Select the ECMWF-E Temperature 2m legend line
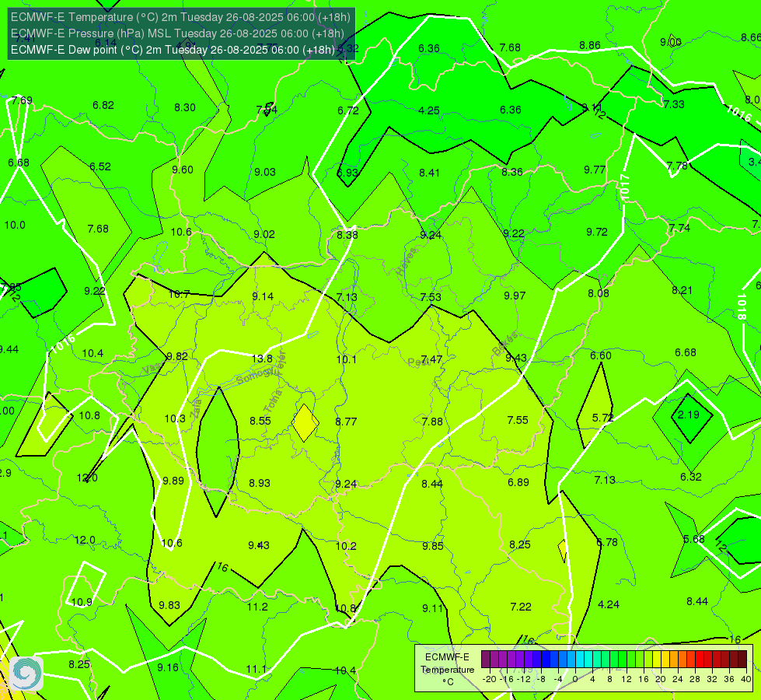Image resolution: width=761 pixels, height=700 pixels. (180, 17)
